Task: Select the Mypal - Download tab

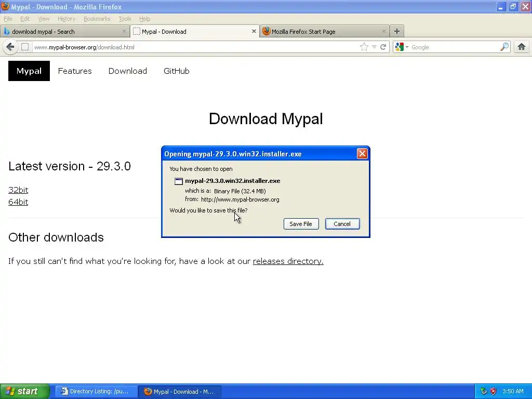Action: tap(194, 31)
